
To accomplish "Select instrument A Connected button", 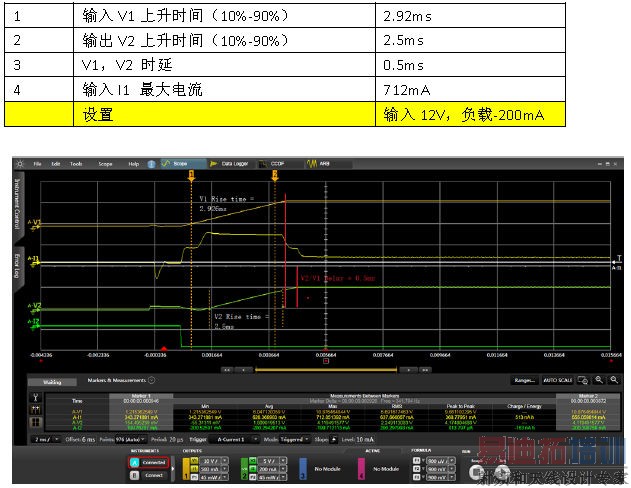I will click(x=154, y=462).
